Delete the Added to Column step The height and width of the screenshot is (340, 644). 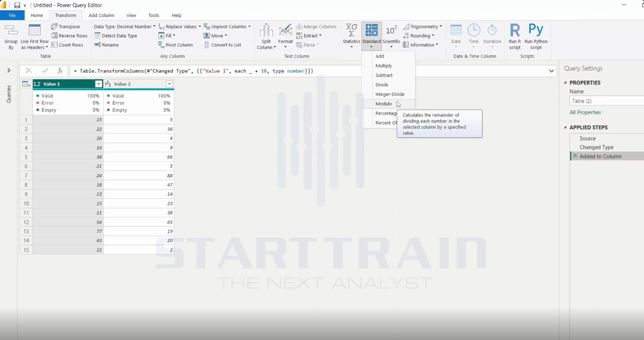[x=575, y=156]
